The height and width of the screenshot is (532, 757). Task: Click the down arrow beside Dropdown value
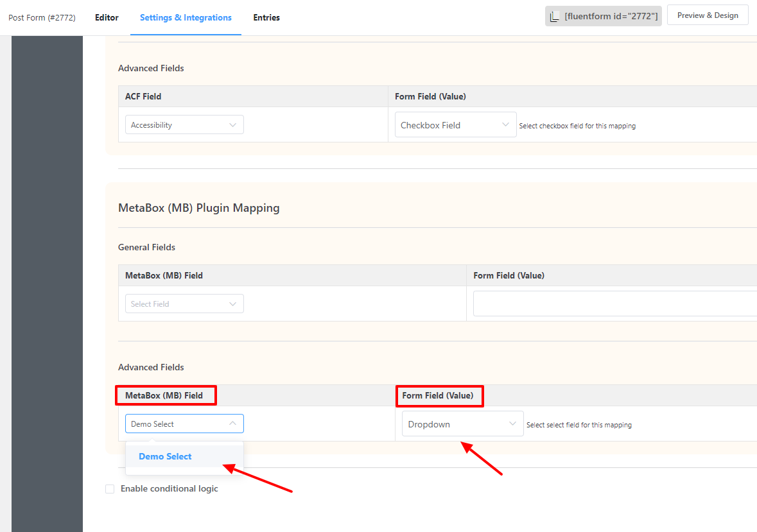[512, 424]
